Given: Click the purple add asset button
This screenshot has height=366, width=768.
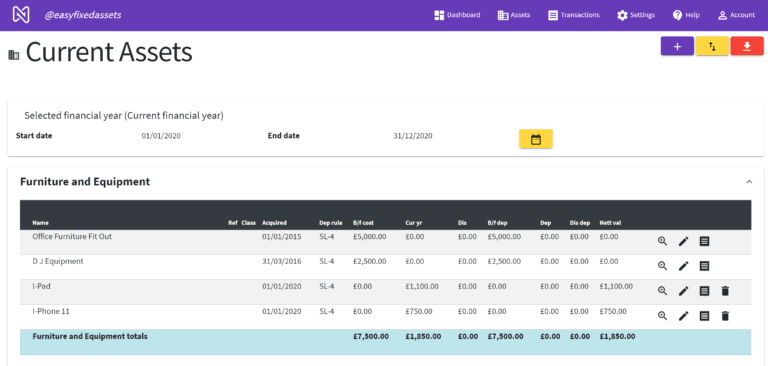Looking at the screenshot, I should (x=677, y=46).
